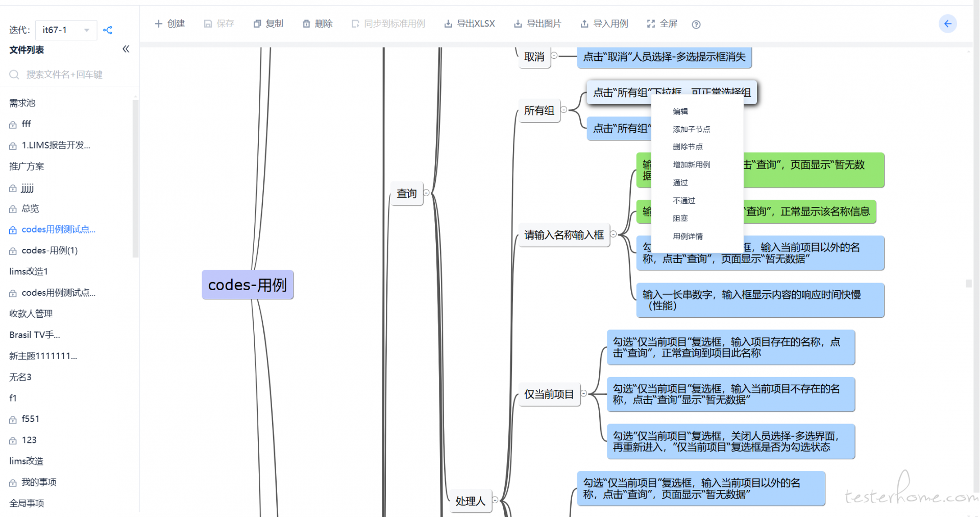Click the file name search field
Viewport: 980px width, 517px height.
71,75
